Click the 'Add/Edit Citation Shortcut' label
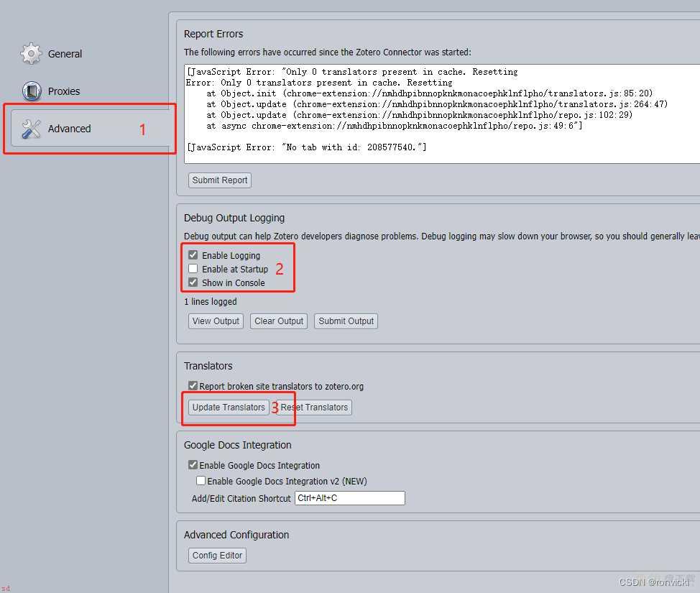Viewport: 700px width, 593px height. point(241,498)
